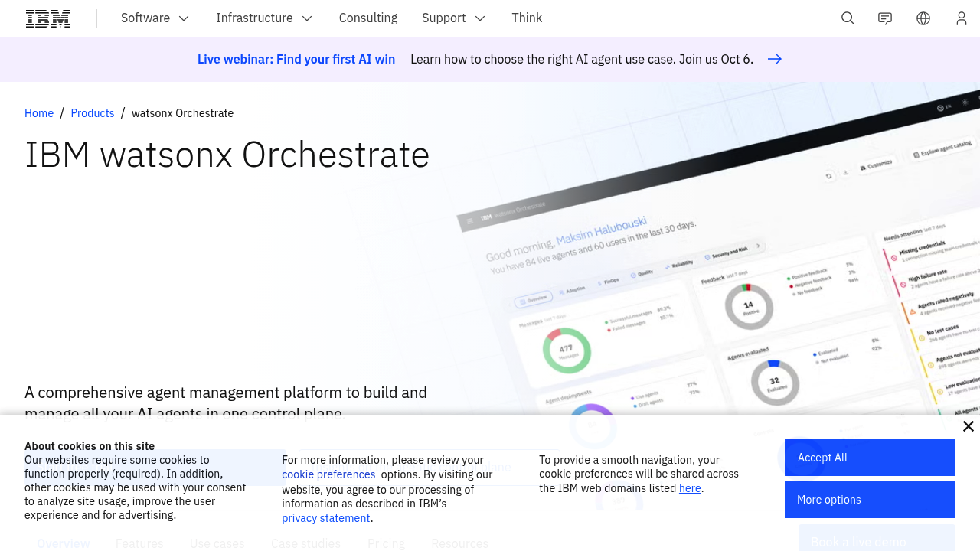This screenshot has height=551, width=980.
Task: Open the cookie preferences link
Action: [328, 474]
